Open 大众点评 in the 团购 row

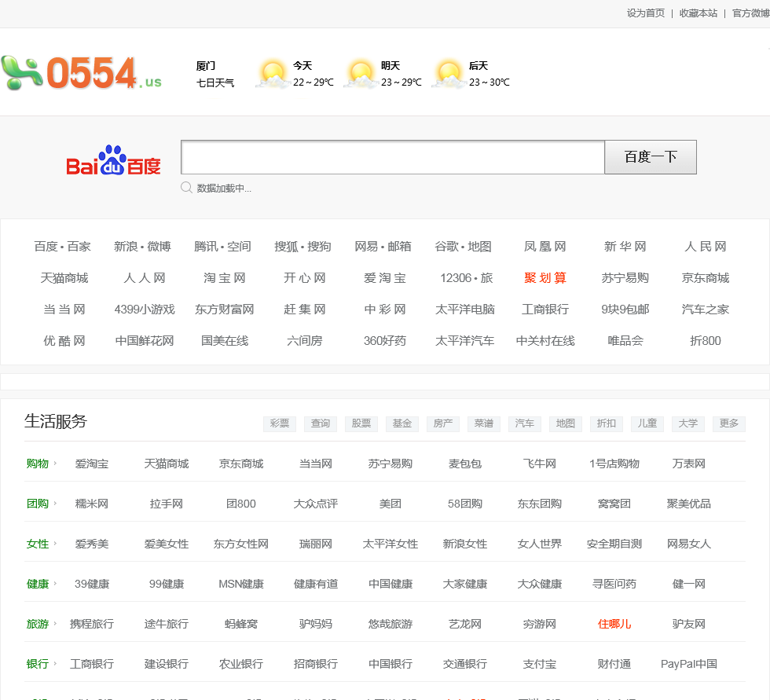tap(315, 504)
